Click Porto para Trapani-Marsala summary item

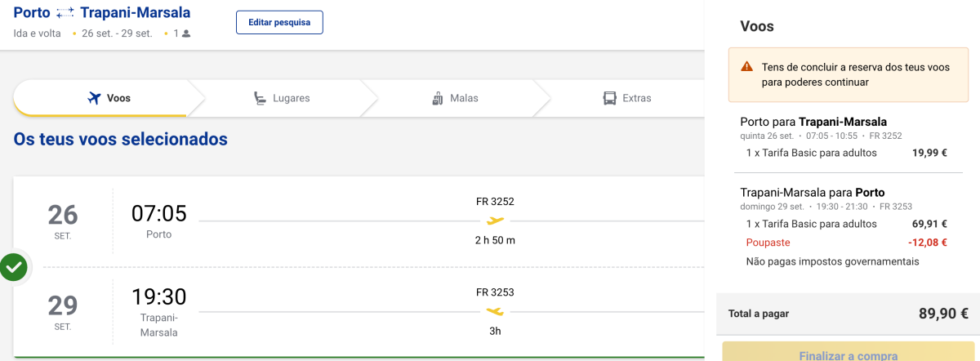coord(813,122)
